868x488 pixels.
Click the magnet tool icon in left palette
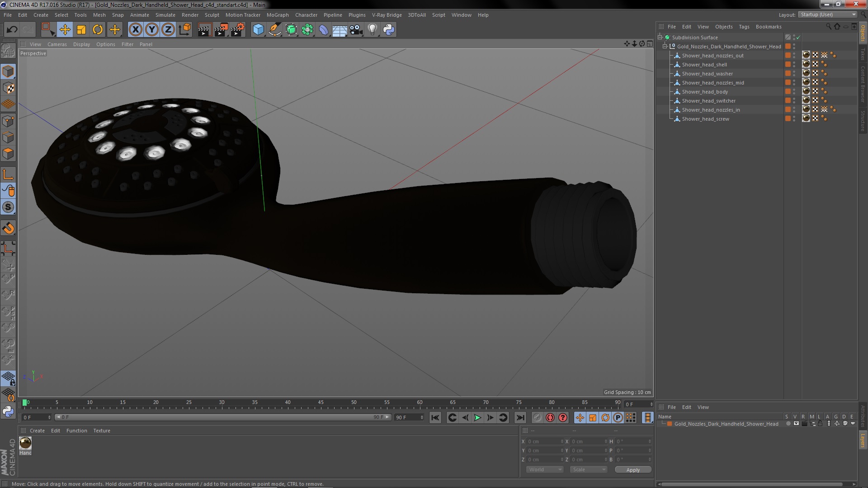pyautogui.click(x=8, y=228)
